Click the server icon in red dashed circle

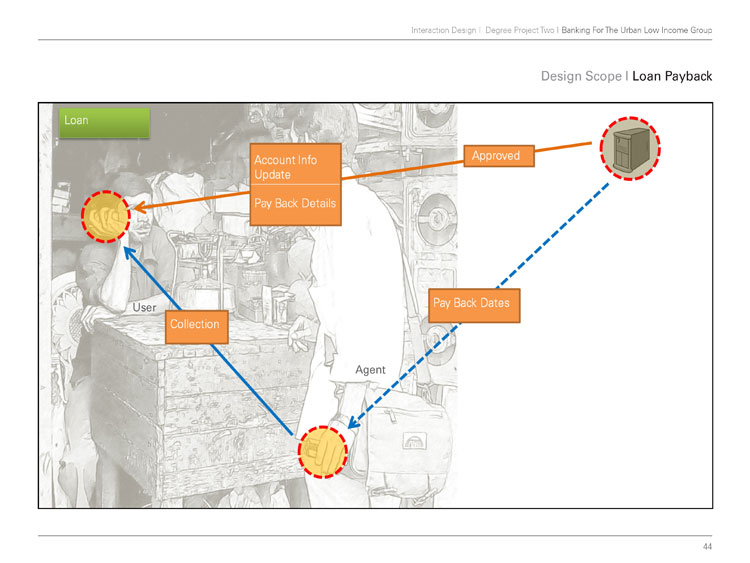pyautogui.click(x=630, y=149)
